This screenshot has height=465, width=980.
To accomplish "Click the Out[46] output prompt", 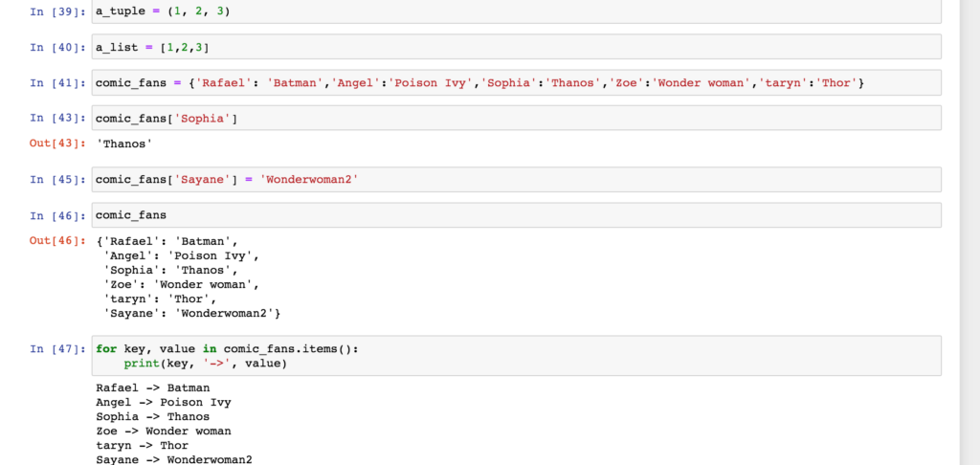I will point(58,240).
